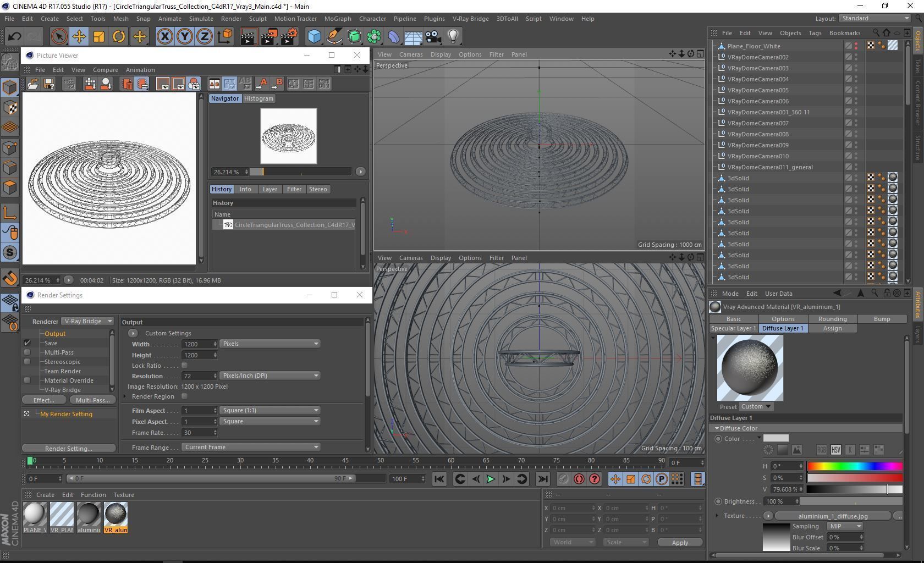
Task: Go to end of animation
Action: [x=542, y=479]
